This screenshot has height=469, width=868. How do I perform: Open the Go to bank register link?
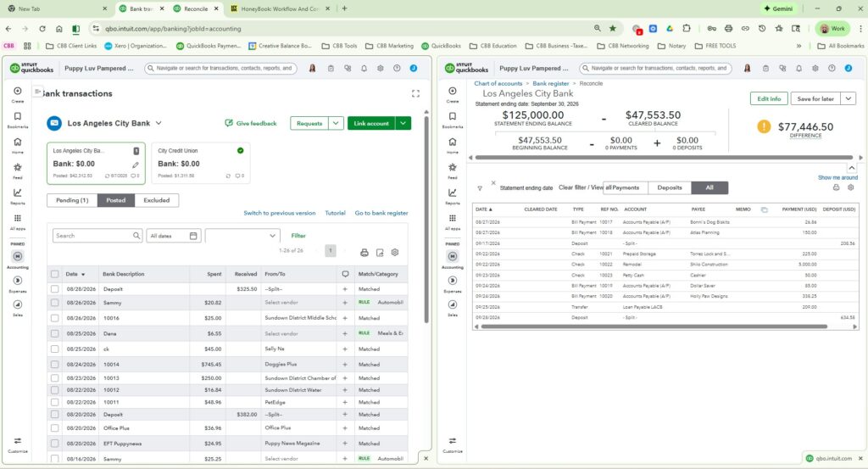point(381,213)
